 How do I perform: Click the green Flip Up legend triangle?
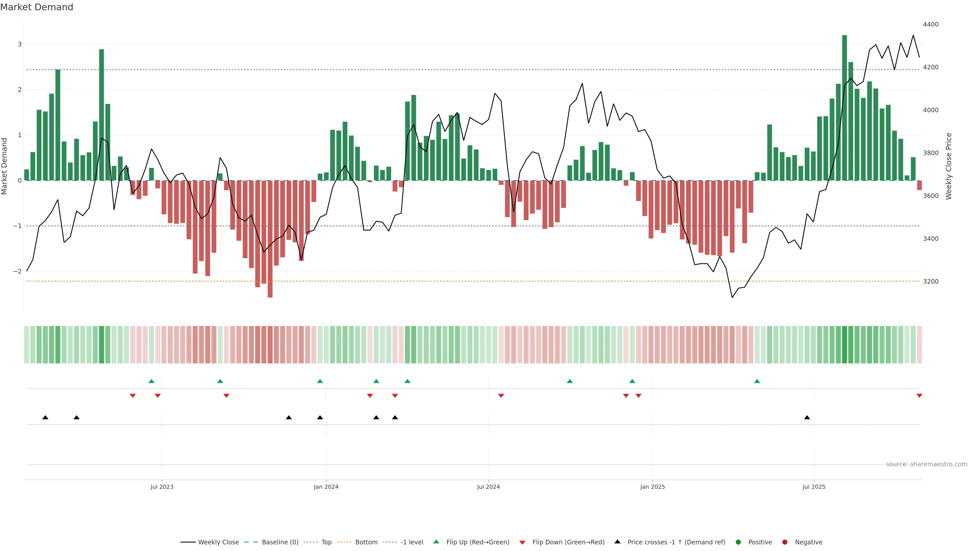click(x=436, y=542)
